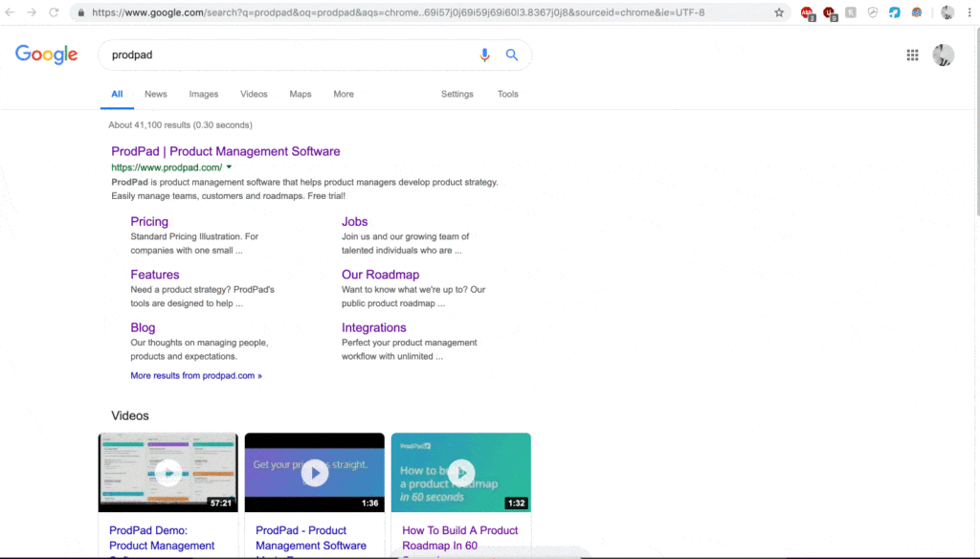Open the Google account avatar
This screenshot has height=559, width=980.
click(943, 55)
